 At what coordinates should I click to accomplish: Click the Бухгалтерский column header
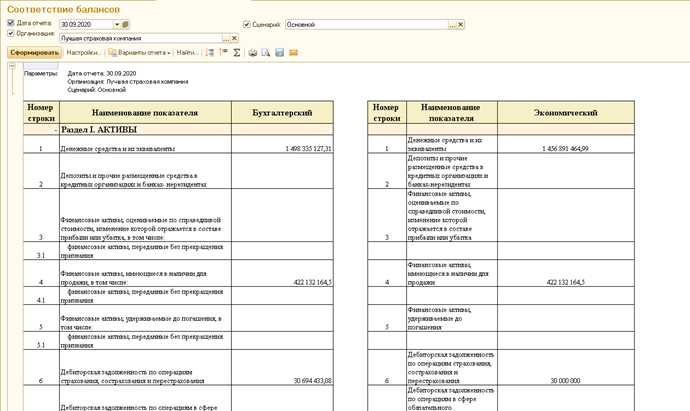tap(282, 113)
